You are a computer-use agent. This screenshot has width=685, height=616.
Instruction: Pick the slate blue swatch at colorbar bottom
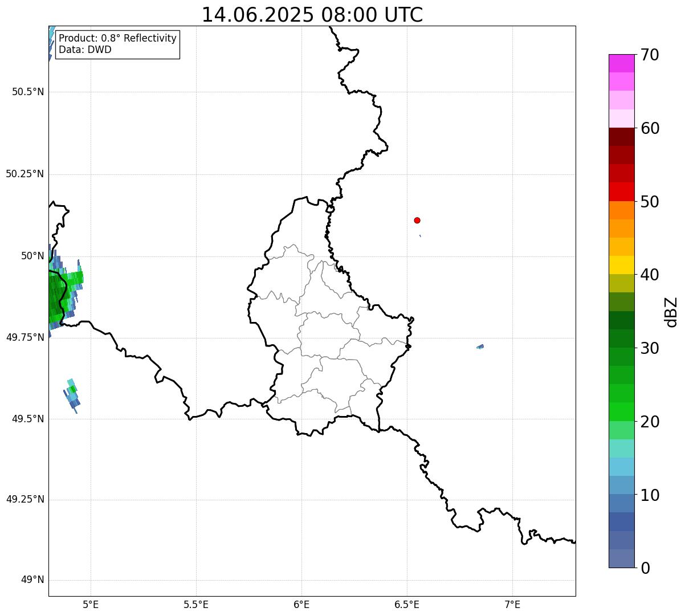coord(621,558)
